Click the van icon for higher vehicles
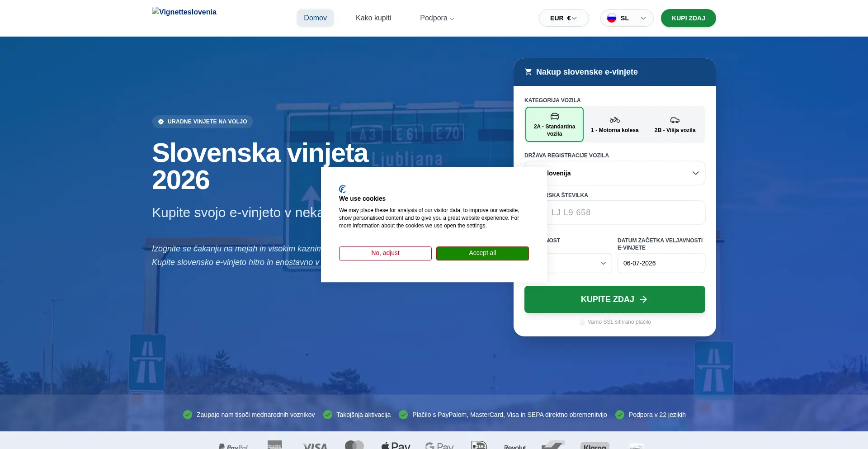Image resolution: width=868 pixels, height=449 pixels. coord(675,120)
